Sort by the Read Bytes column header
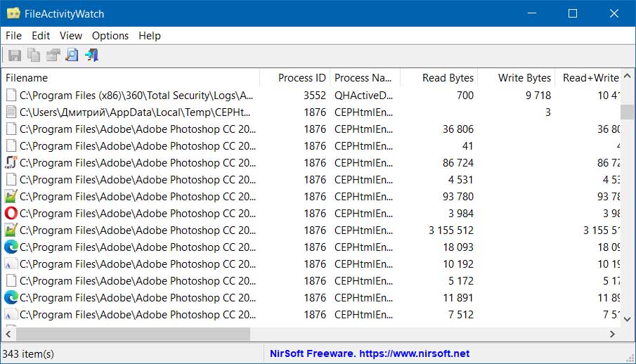Viewport: 636px width, 364px height. (x=439, y=78)
